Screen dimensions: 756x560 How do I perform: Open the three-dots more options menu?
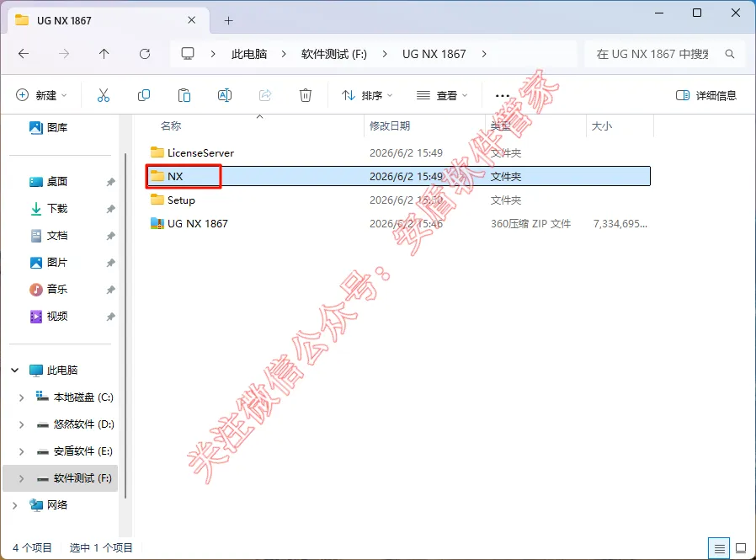[x=503, y=95]
